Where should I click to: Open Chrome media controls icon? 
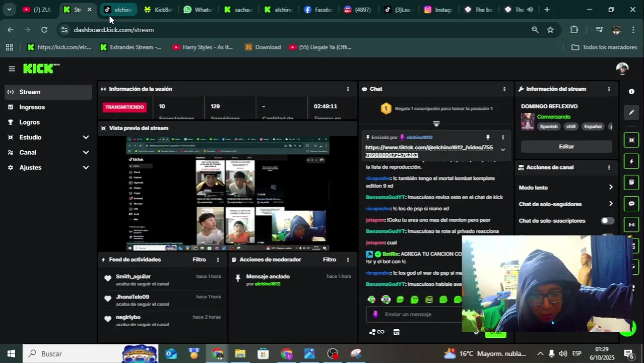(x=599, y=30)
